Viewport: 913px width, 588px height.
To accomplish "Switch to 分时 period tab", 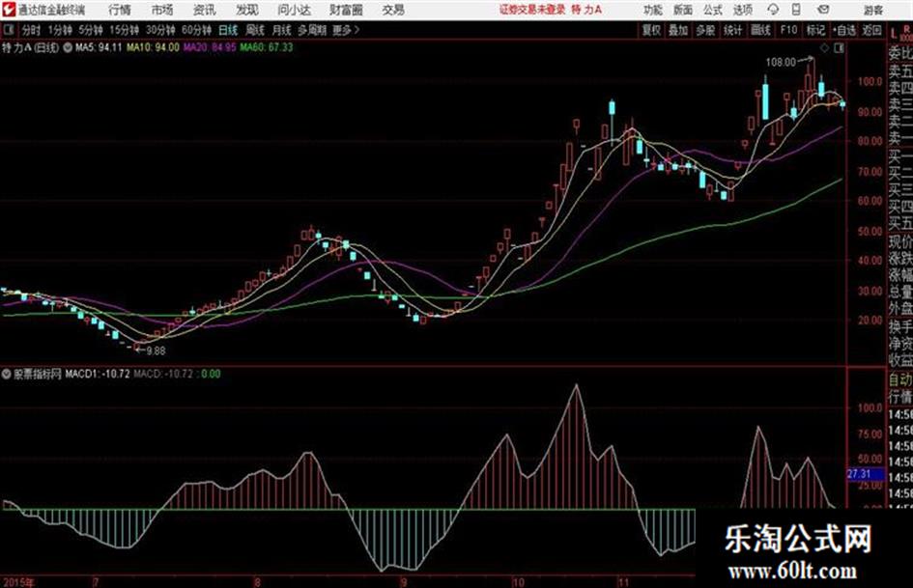I will coord(31,30).
